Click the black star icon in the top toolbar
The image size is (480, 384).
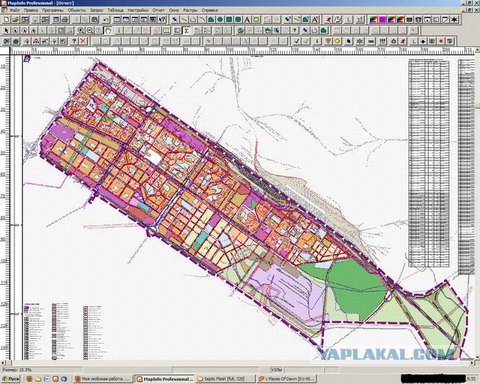tap(454, 20)
